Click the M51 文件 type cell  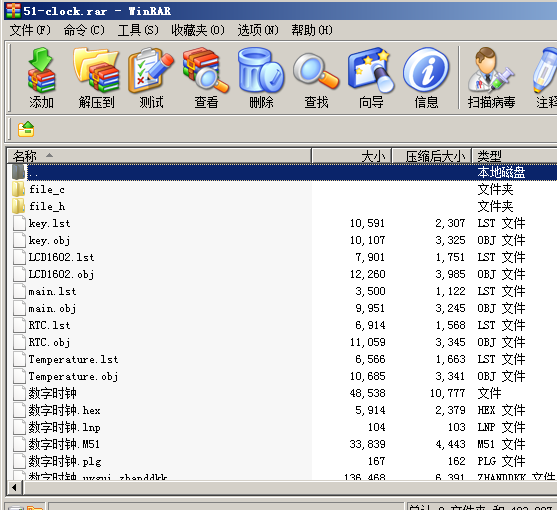click(501, 444)
